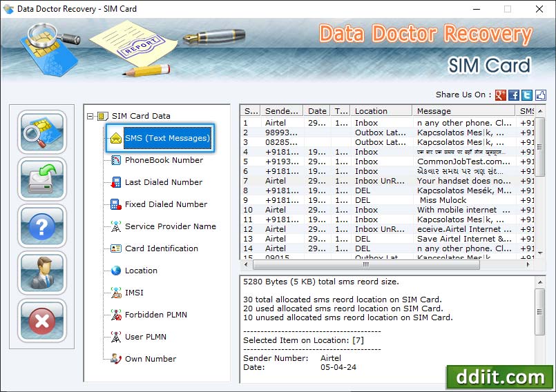Sort by Message column header
Viewport: 556px width, 392px height.
click(x=464, y=111)
